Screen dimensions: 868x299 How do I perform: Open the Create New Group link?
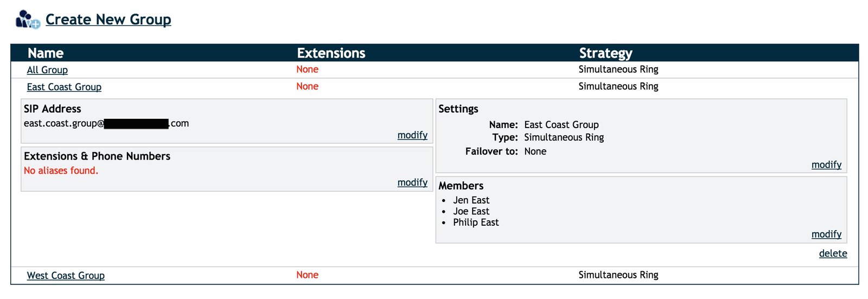108,20
